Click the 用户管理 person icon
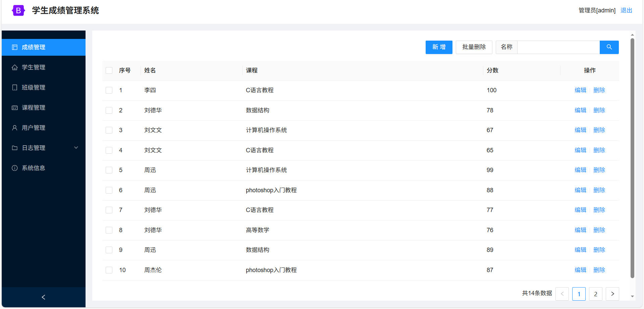This screenshot has width=644, height=309. click(x=15, y=128)
